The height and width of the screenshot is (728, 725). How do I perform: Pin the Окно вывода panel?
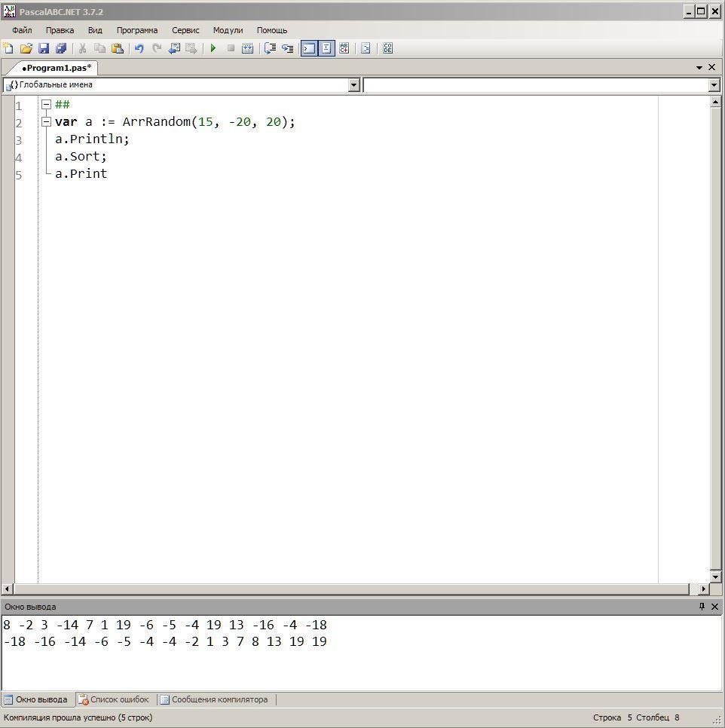click(702, 607)
